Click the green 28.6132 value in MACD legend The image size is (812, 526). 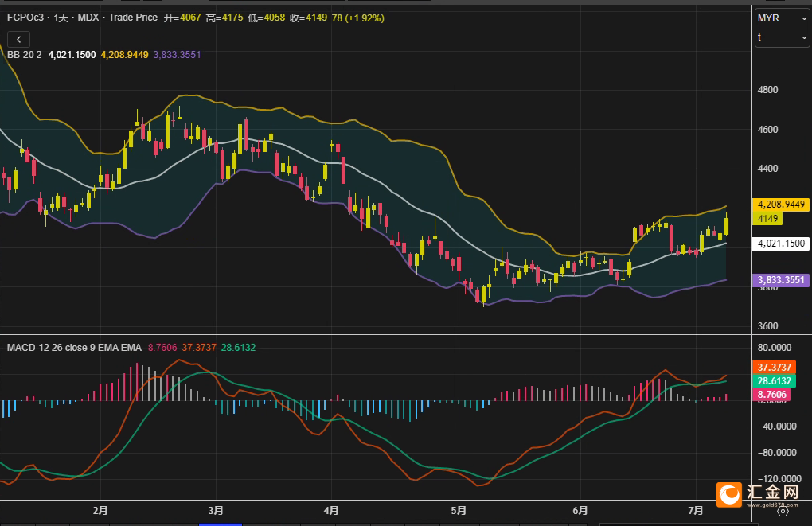tap(238, 348)
